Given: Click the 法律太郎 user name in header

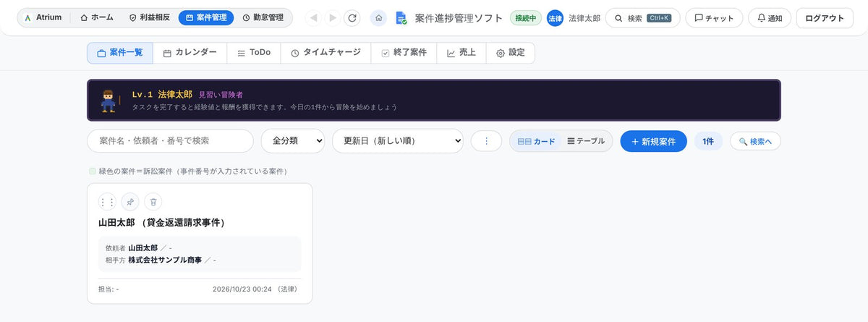Looking at the screenshot, I should coord(584,18).
